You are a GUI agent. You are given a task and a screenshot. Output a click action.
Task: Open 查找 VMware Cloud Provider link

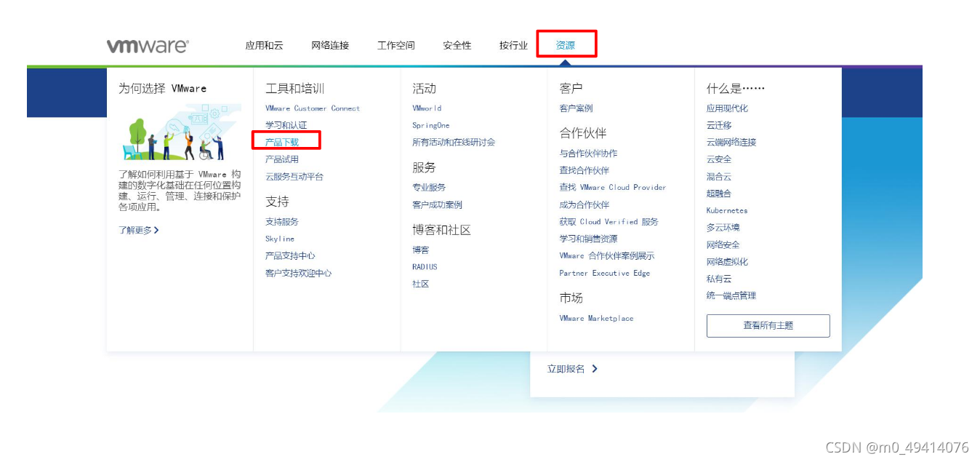(x=613, y=187)
